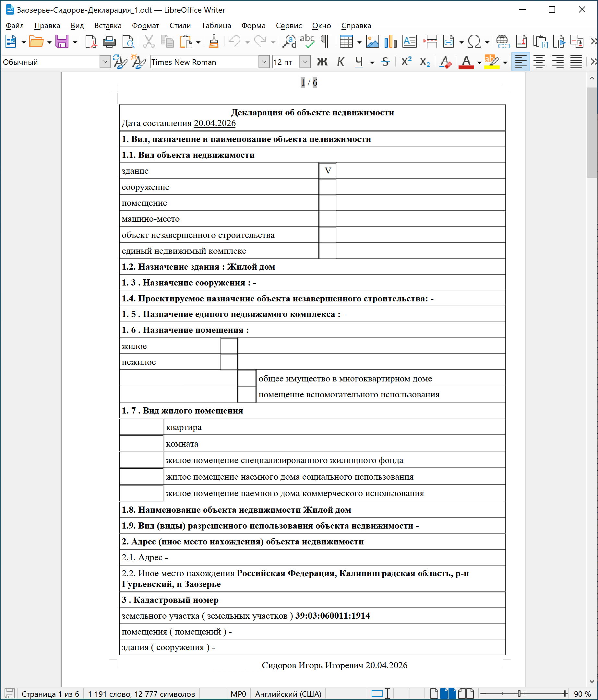Toggle superscript formatting

(x=406, y=62)
